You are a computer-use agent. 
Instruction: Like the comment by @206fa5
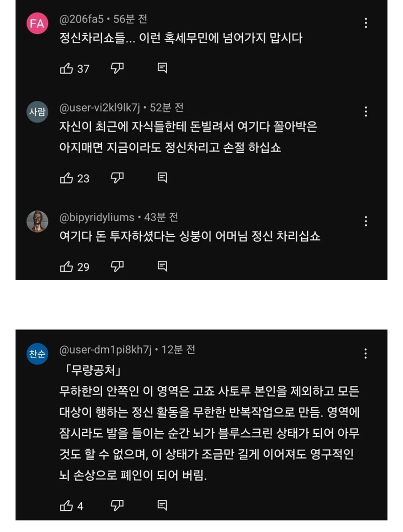(x=66, y=69)
